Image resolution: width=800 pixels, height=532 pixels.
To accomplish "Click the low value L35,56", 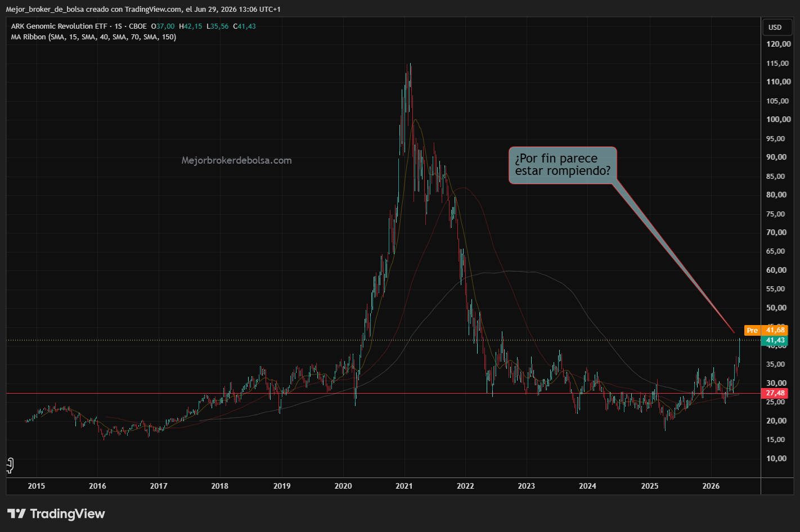I will pyautogui.click(x=218, y=26).
